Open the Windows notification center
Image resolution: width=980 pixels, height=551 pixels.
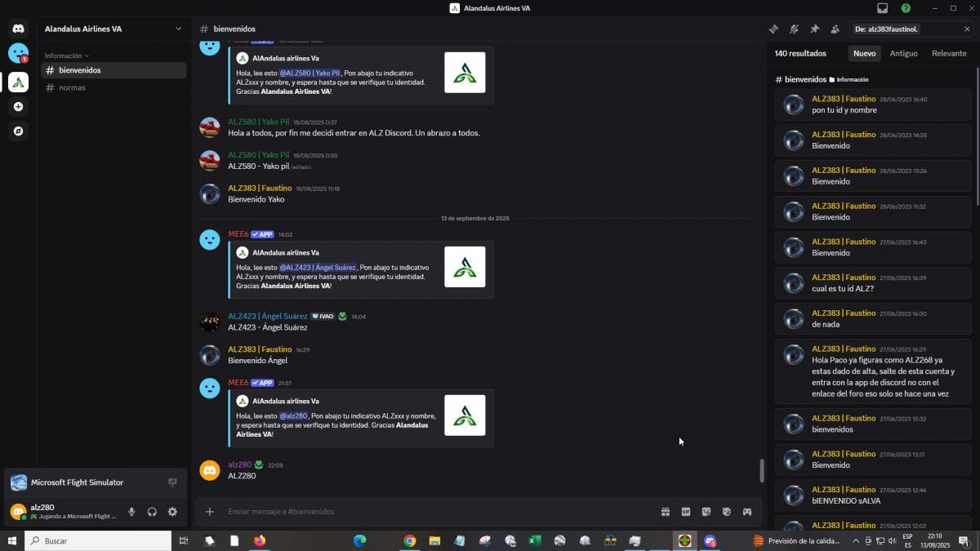pos(964,540)
